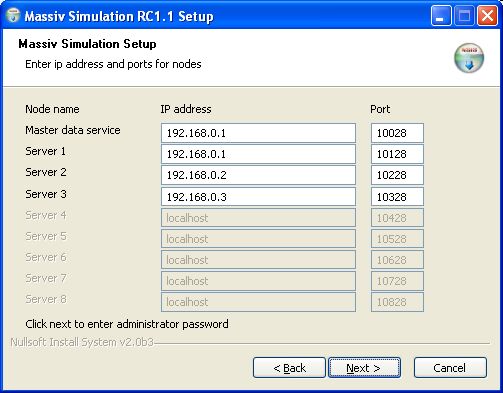The height and width of the screenshot is (393, 503).
Task: Cancel the setup wizard
Action: (x=450, y=368)
